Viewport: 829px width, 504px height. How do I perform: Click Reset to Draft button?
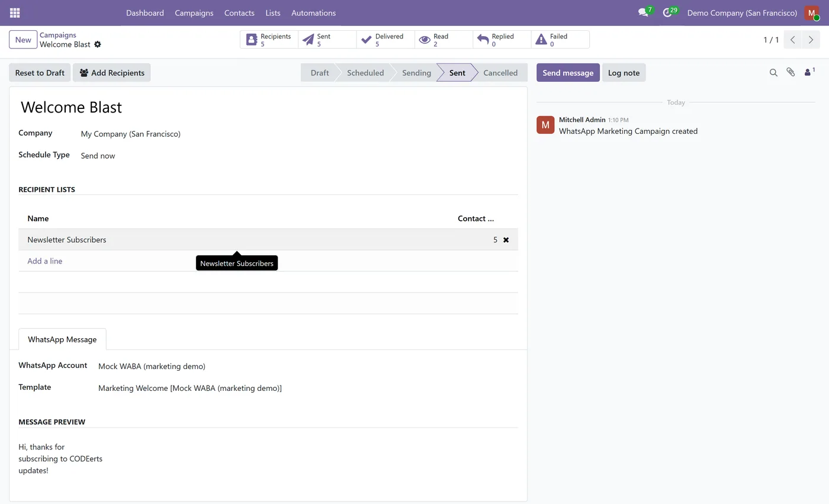pyautogui.click(x=40, y=73)
